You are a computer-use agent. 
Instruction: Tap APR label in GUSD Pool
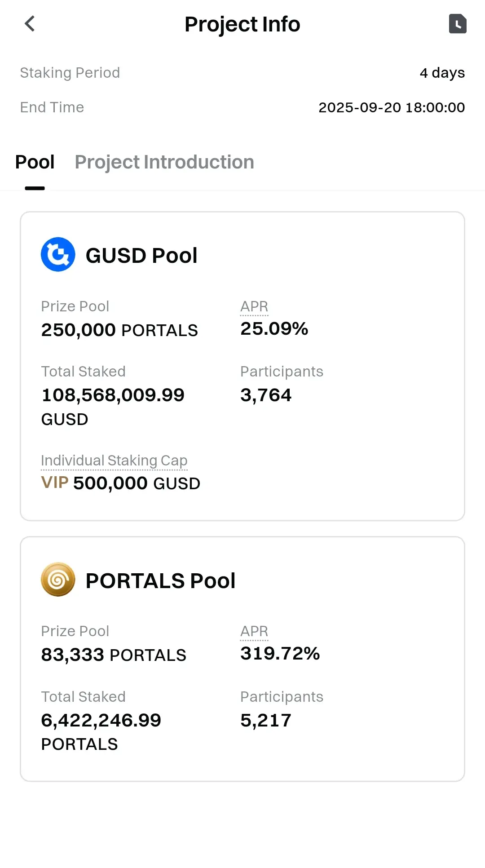click(254, 306)
